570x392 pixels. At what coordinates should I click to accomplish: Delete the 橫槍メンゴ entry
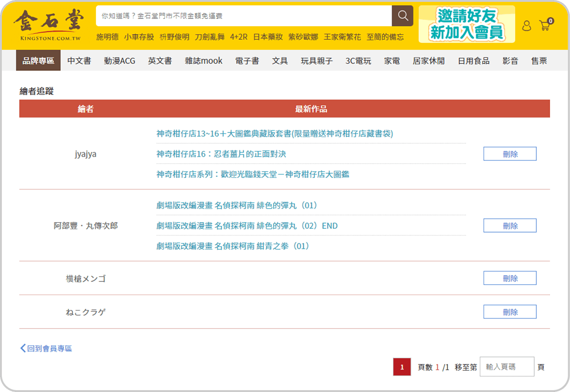tap(510, 278)
